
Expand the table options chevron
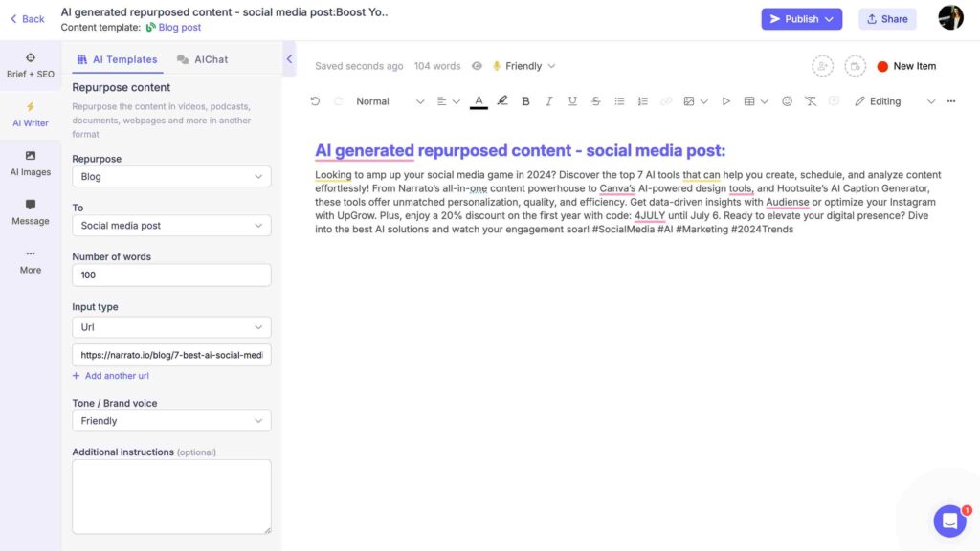[x=765, y=101]
